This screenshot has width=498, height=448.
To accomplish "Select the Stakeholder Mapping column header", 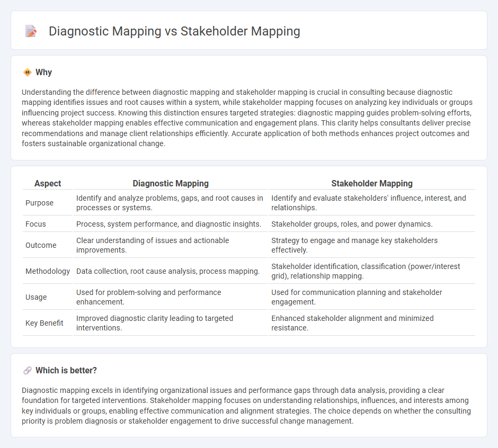I will (372, 183).
